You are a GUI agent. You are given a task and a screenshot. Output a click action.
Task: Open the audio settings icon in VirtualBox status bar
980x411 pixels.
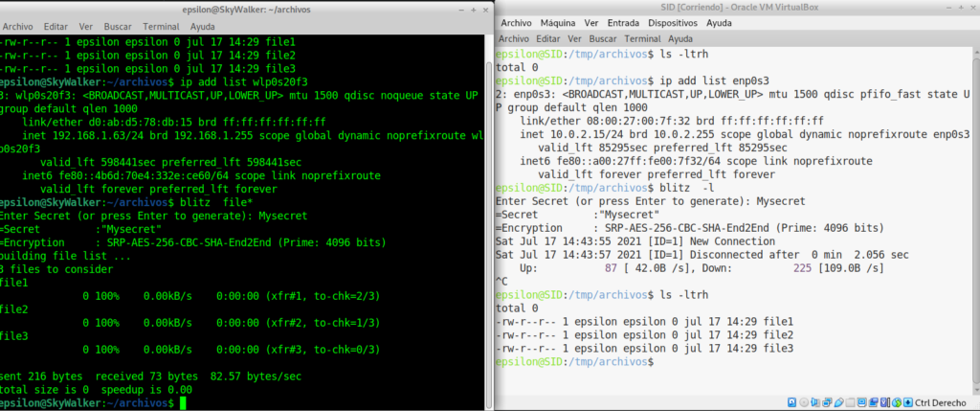[x=815, y=402]
